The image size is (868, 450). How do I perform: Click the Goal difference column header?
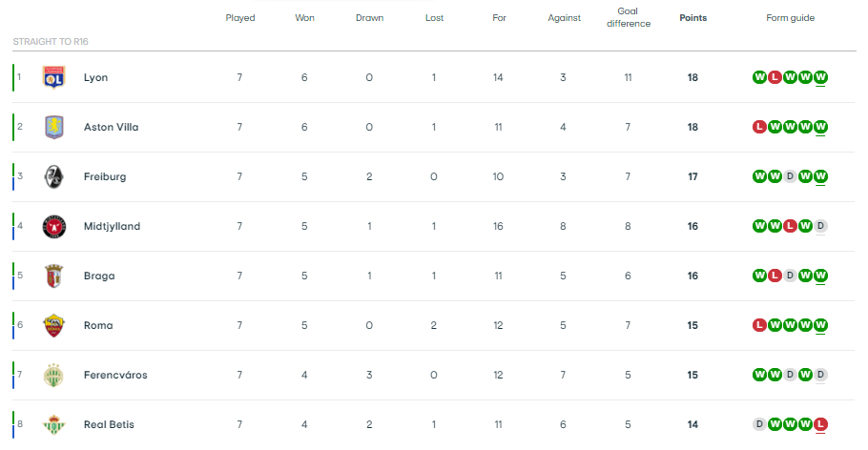[x=628, y=17]
